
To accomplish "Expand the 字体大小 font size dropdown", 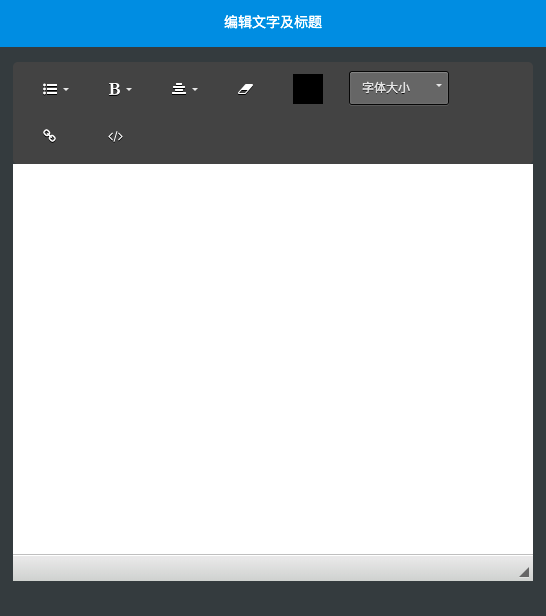I will 399,88.
